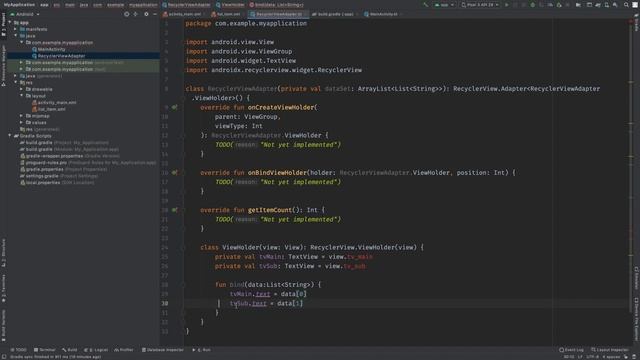Screen dimensions: 640x360
Task: Click the override gutter icon beside getItemCount
Action: (175, 210)
